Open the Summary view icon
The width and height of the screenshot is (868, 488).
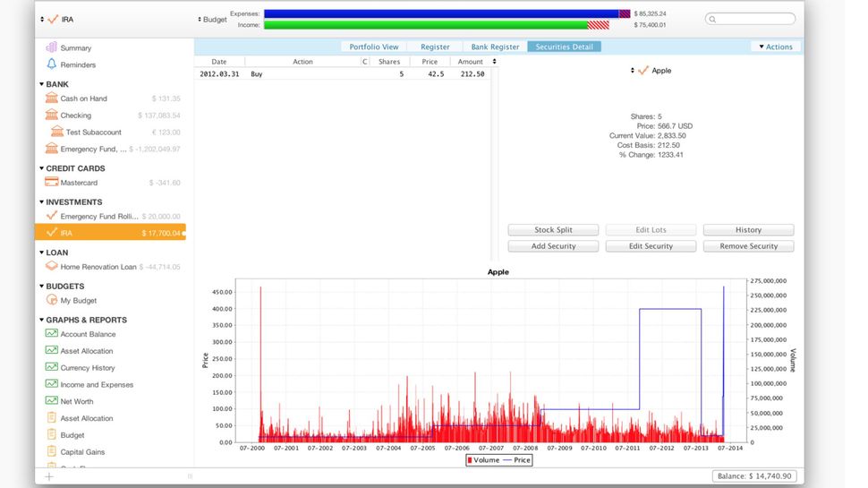click(x=52, y=47)
